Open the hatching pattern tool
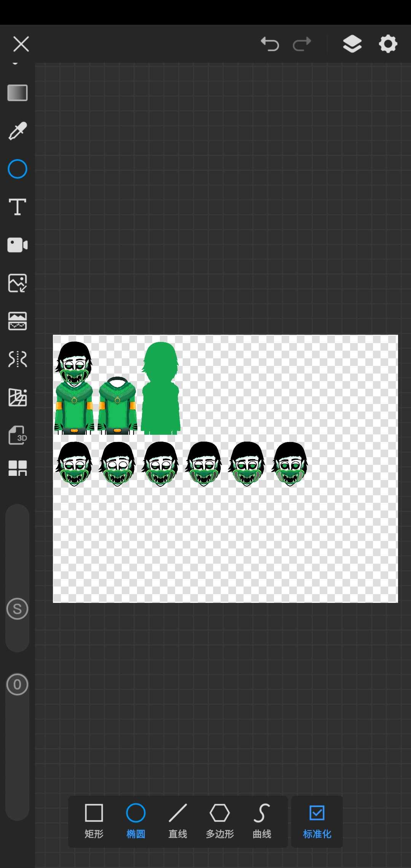Viewport: 411px width, 868px height. click(18, 397)
